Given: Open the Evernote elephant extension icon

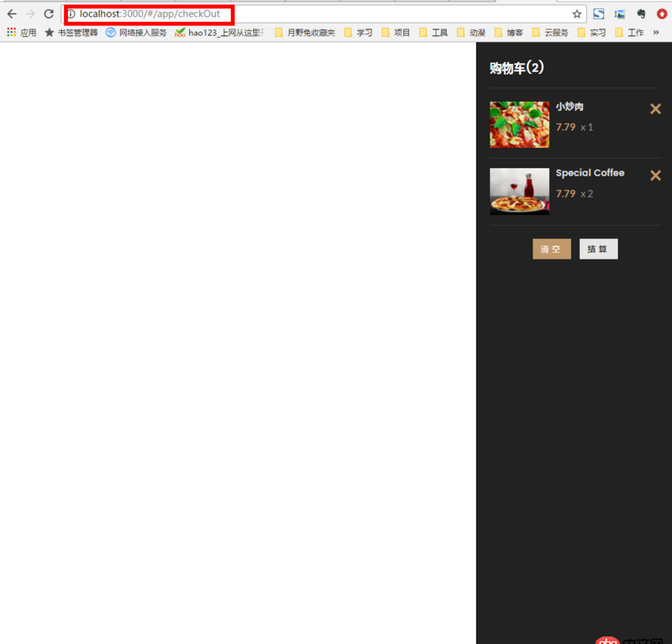Looking at the screenshot, I should click(641, 14).
